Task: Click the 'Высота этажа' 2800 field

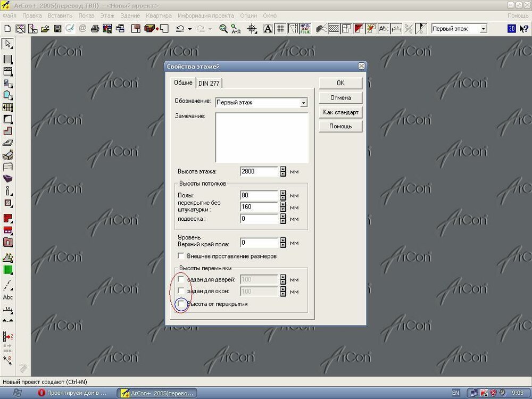Action: coord(259,171)
